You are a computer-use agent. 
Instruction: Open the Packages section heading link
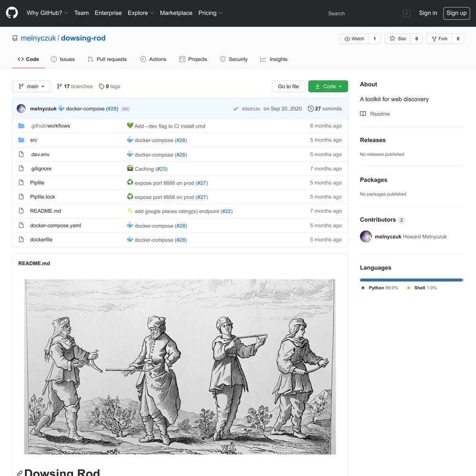374,180
